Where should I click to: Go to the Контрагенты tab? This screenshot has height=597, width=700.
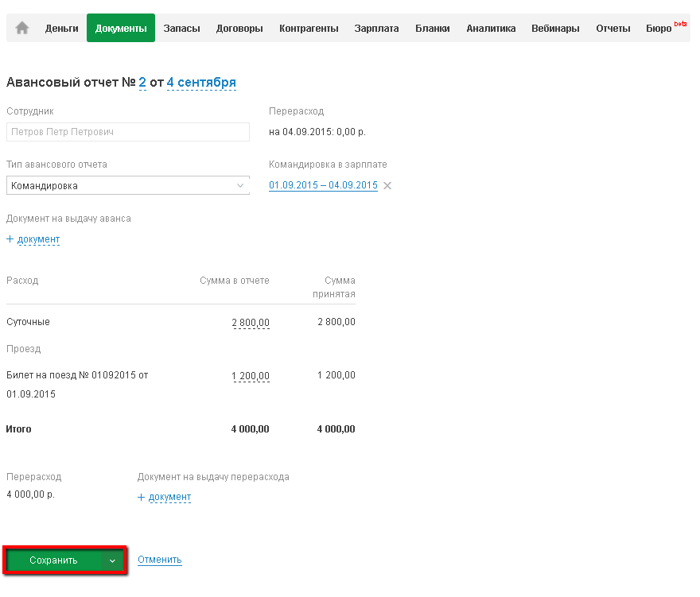coord(309,28)
